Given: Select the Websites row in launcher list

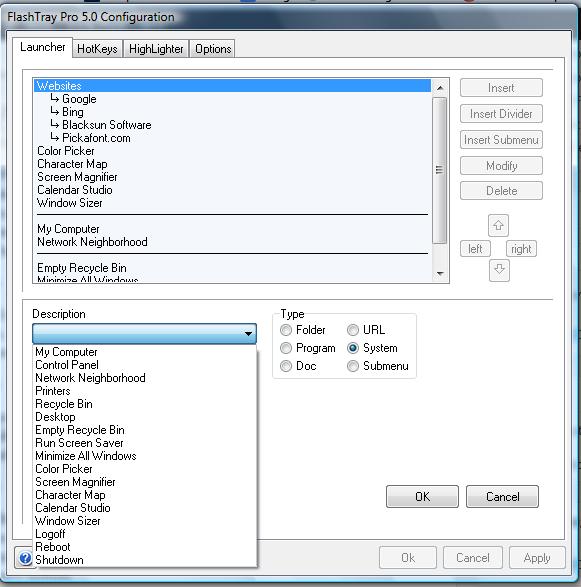Looking at the screenshot, I should (232, 86).
